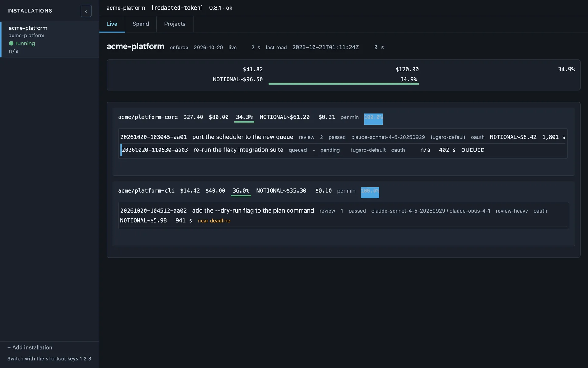588x368 pixels.
Task: Select the acme-platform installation in the sidebar
Action: pos(50,40)
